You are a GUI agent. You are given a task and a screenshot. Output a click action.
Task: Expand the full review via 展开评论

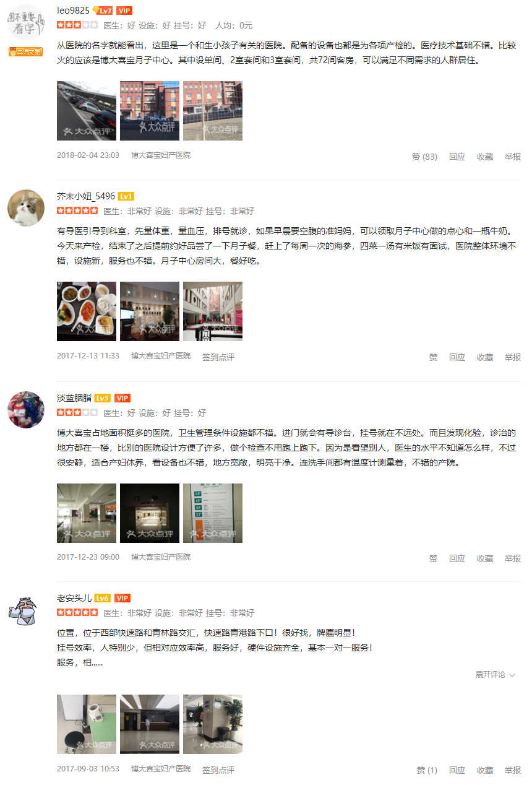[496, 675]
